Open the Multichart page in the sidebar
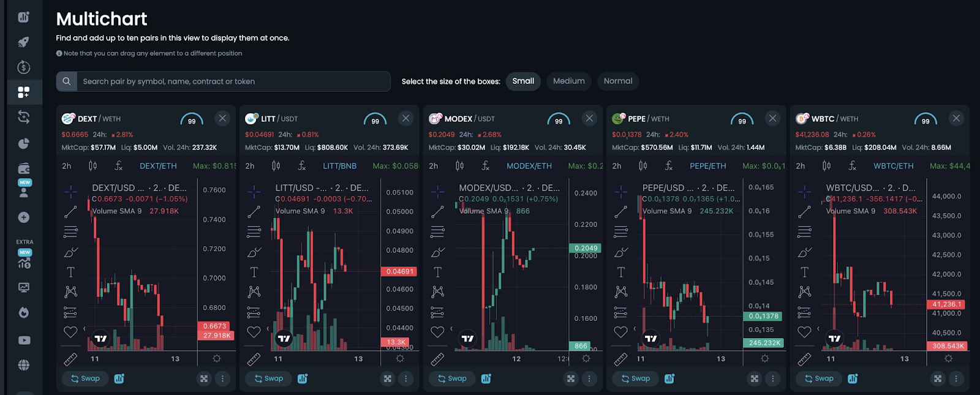 pos(23,92)
